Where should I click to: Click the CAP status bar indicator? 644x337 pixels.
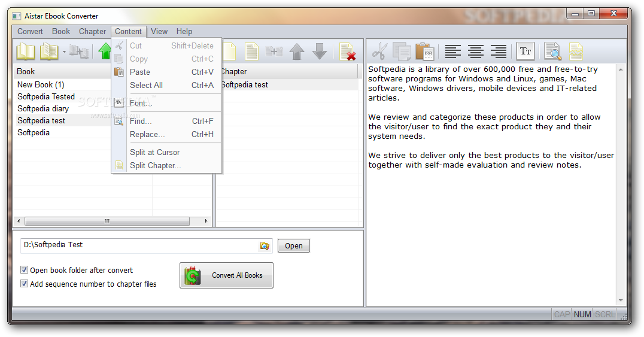pos(561,314)
